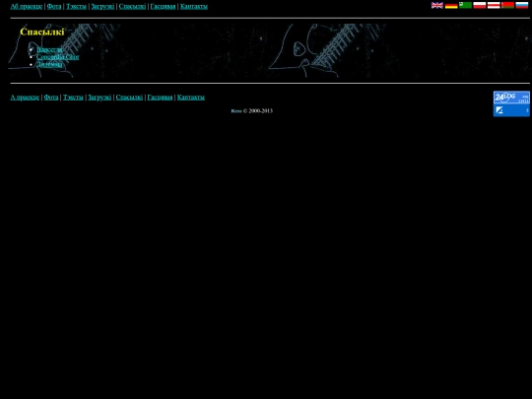Select the white-red-white Belarusian flag

(494, 5)
